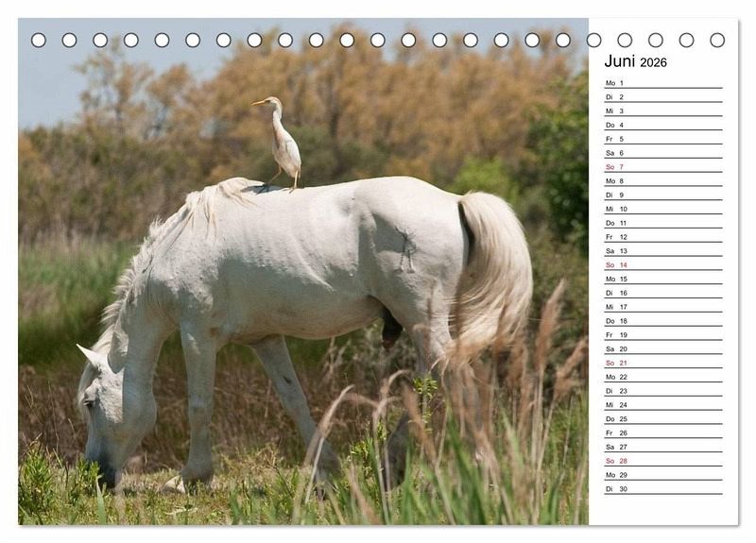Click the Mi 10 date row
The width and height of the screenshot is (756, 543).
662,209
